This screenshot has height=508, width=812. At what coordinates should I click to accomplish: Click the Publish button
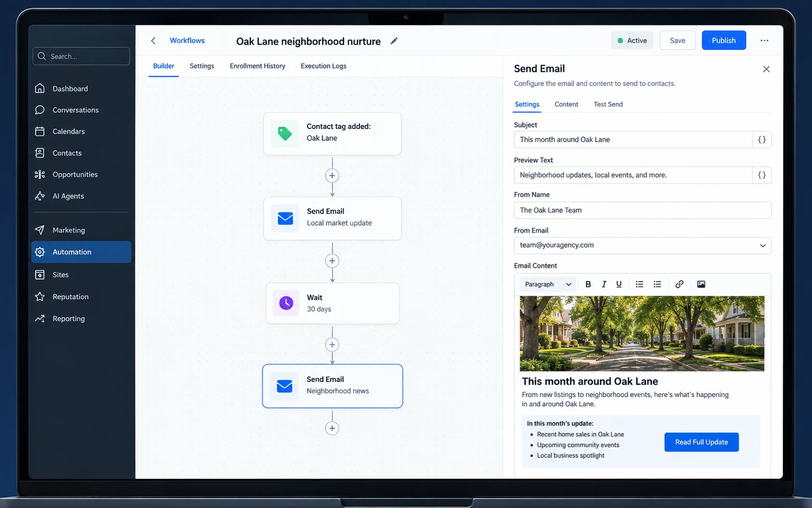pos(724,40)
